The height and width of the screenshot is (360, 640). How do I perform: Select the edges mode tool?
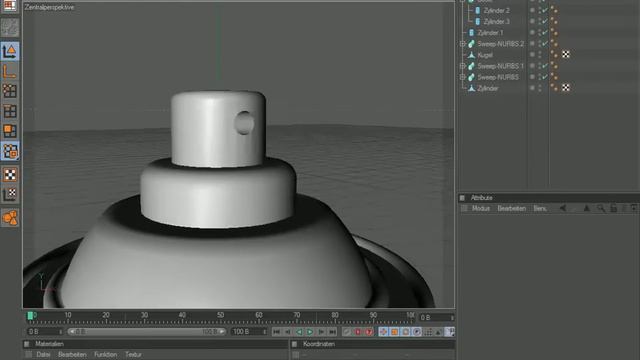10,111
